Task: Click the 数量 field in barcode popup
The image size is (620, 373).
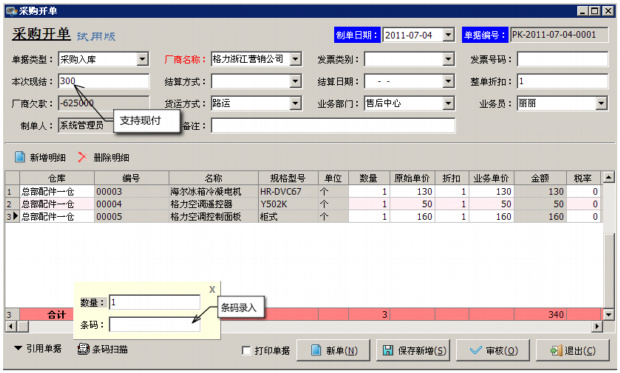Action: tap(155, 303)
